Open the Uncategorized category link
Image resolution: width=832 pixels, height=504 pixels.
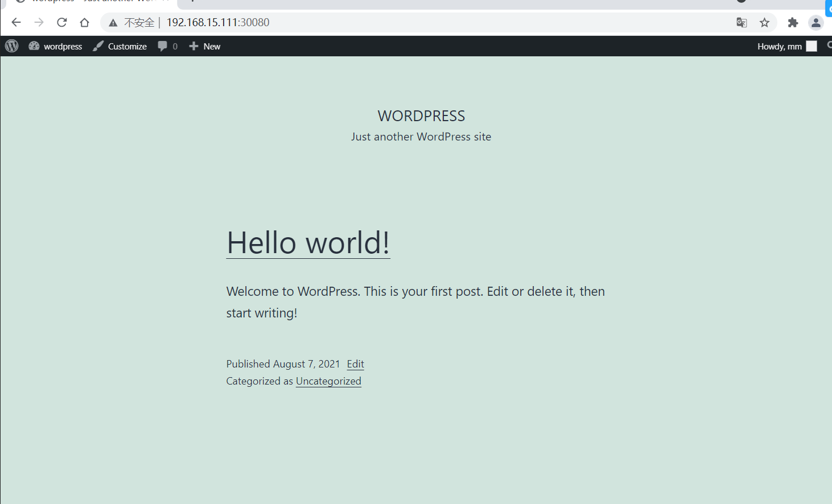328,381
